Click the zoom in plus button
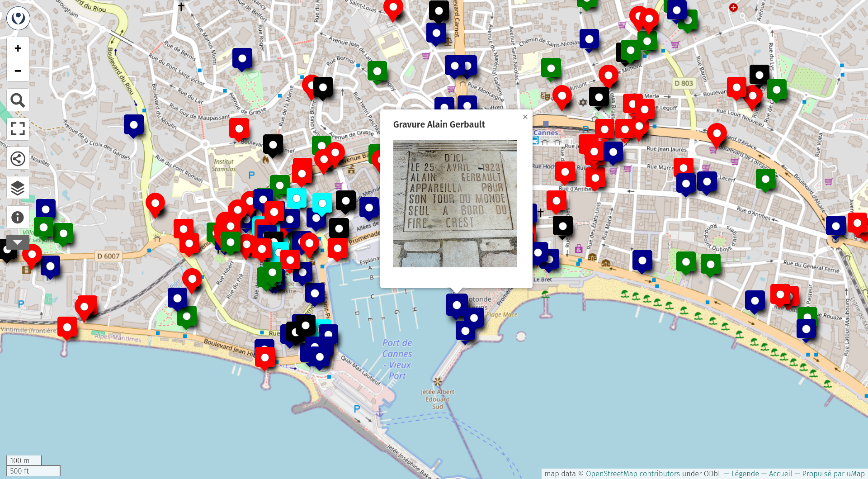Viewport: 868px width, 479px height. (x=18, y=48)
